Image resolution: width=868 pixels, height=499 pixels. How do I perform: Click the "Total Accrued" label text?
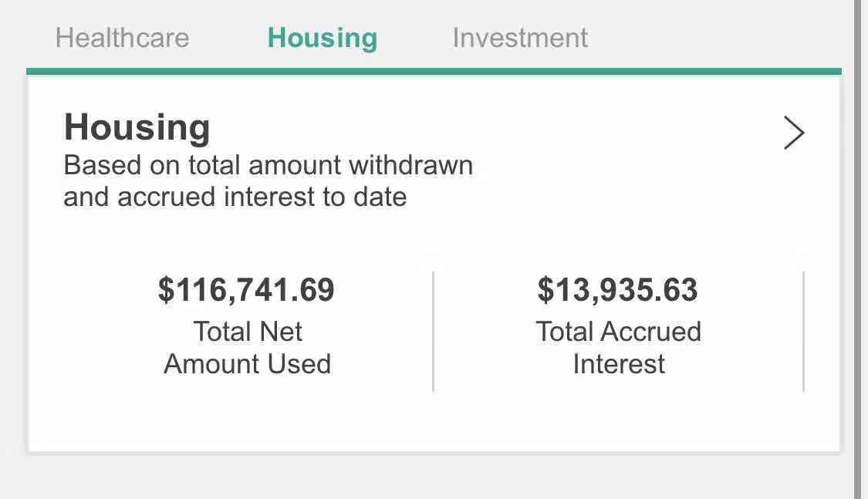coord(618,332)
